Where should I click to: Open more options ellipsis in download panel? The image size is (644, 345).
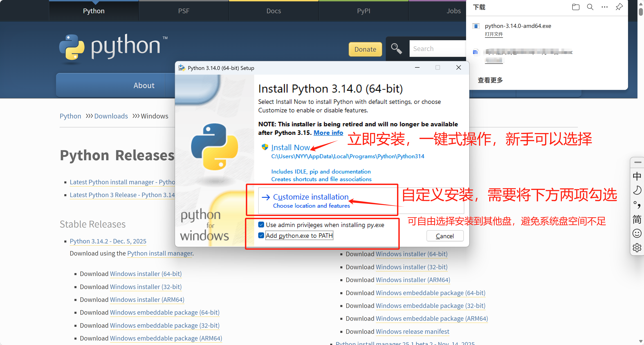click(x=604, y=7)
